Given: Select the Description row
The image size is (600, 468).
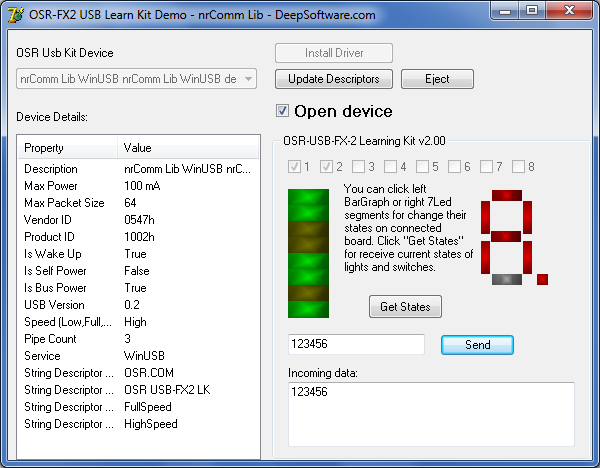Looking at the screenshot, I should pos(138,169).
